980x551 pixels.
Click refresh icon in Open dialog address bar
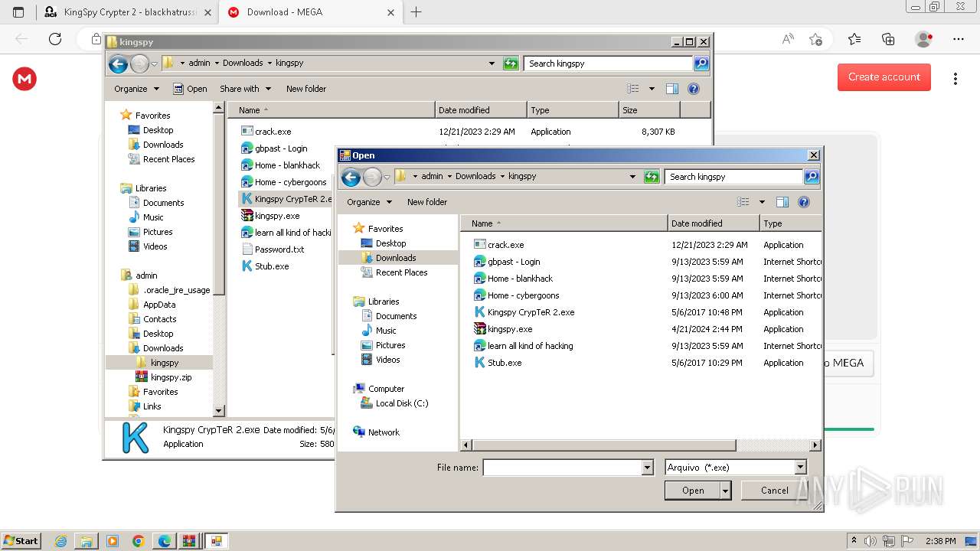[x=652, y=177]
